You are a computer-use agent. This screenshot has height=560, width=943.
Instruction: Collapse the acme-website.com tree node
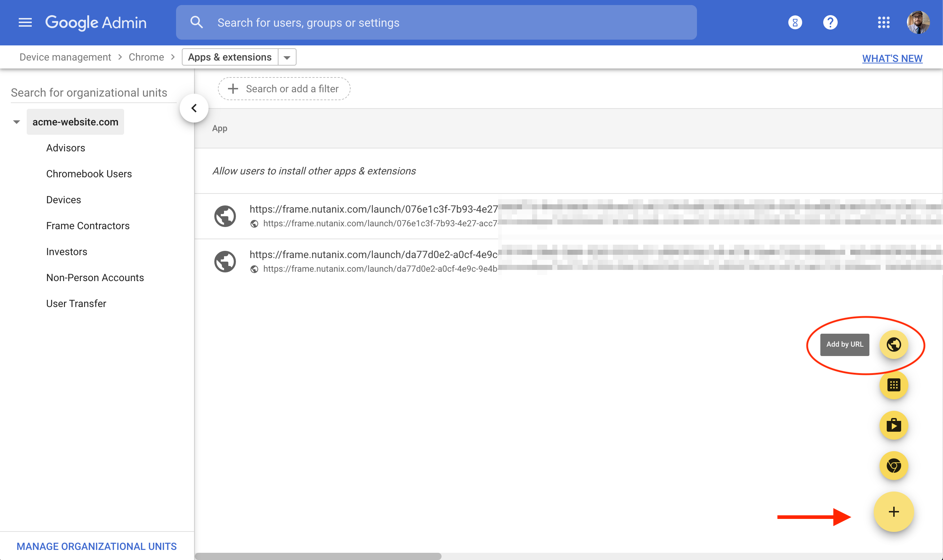tap(16, 122)
